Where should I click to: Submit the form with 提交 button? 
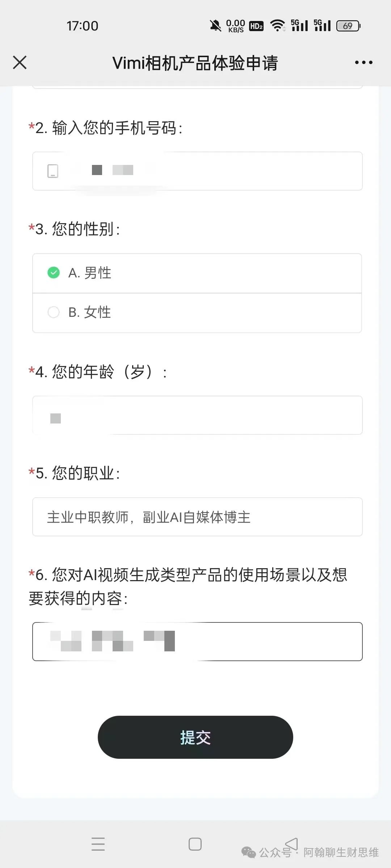(x=195, y=737)
